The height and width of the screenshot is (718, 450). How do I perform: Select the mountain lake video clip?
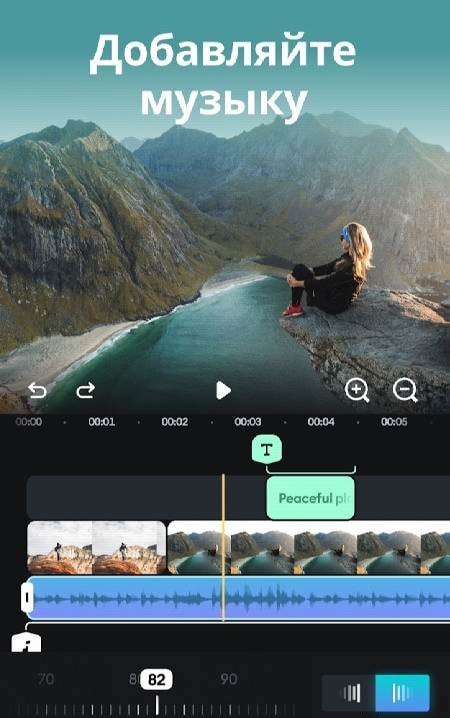(x=309, y=547)
